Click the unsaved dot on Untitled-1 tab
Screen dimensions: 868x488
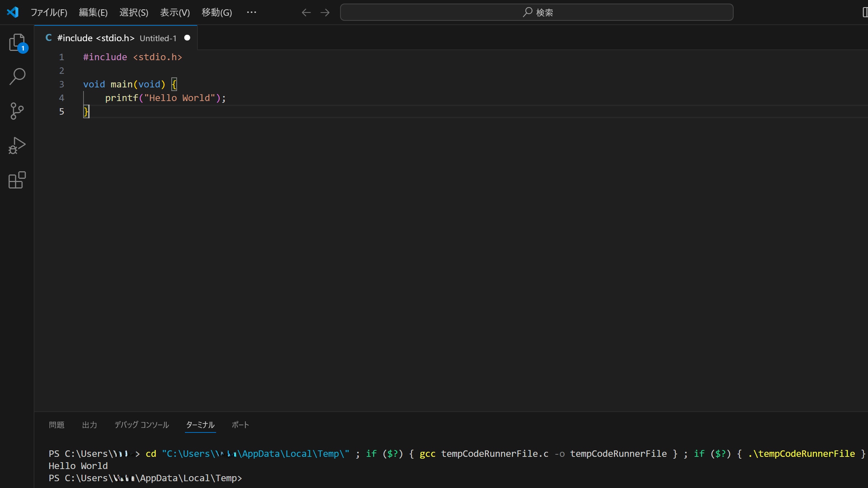point(187,38)
